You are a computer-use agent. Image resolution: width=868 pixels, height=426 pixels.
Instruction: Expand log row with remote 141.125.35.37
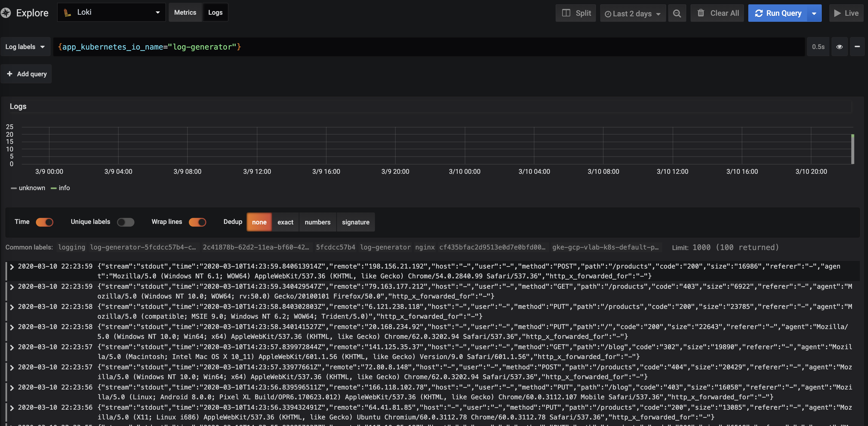[x=12, y=347]
